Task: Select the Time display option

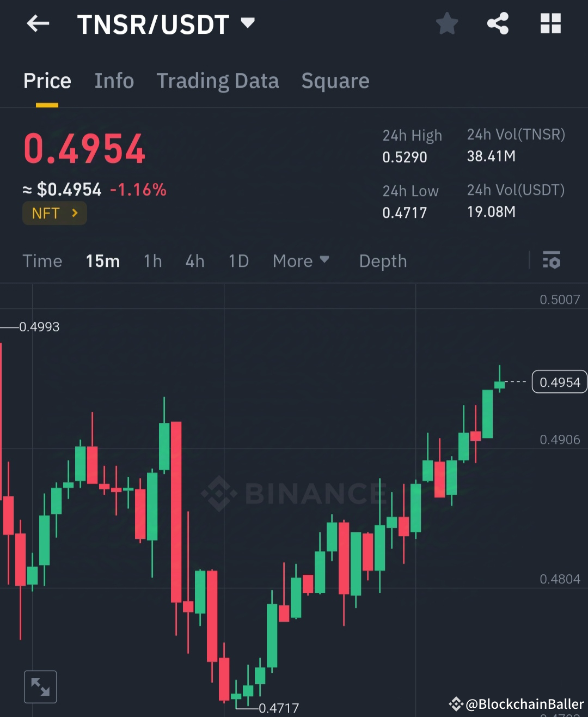Action: point(42,261)
